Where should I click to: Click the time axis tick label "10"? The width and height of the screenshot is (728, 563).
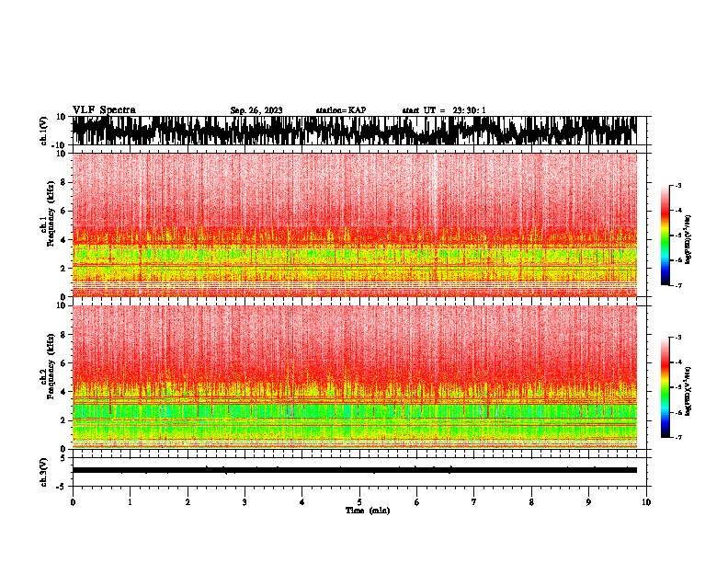(x=646, y=502)
